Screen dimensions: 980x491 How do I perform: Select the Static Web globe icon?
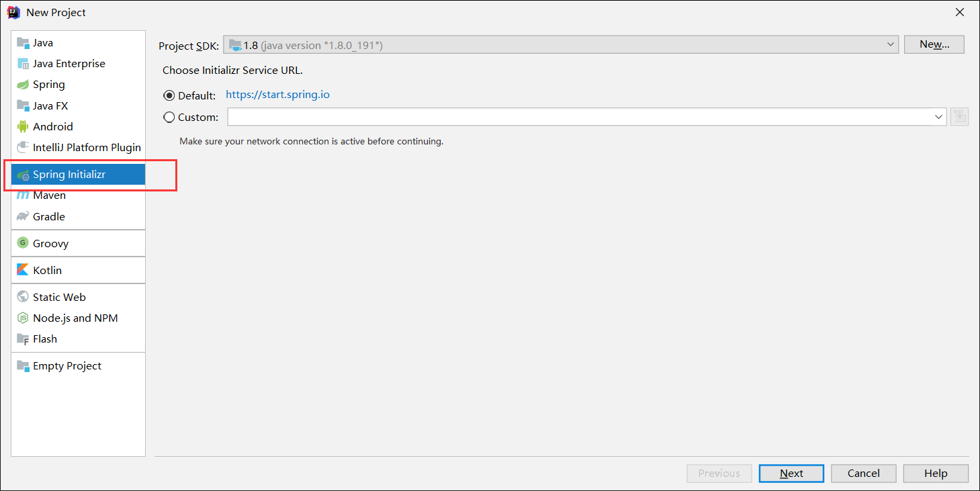(x=23, y=297)
